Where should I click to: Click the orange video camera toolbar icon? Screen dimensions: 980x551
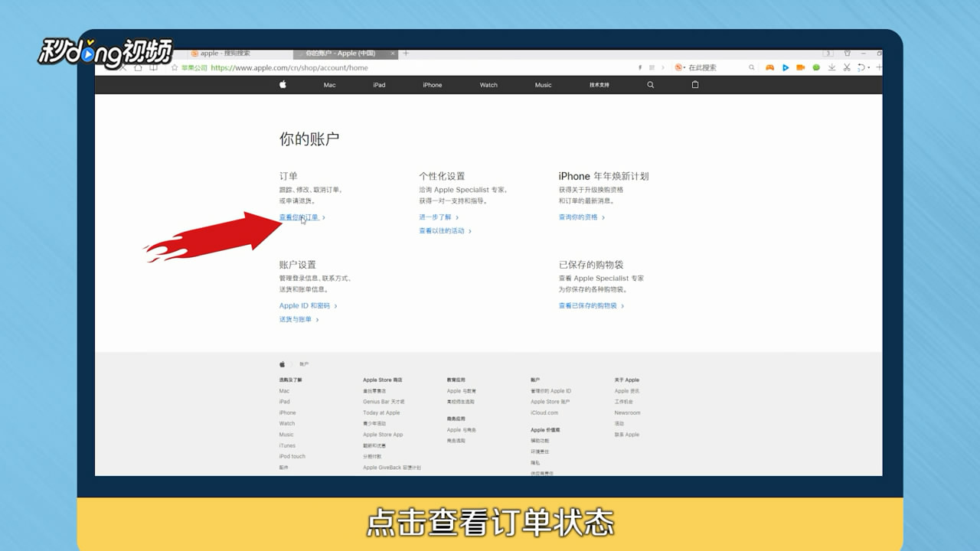pos(800,67)
